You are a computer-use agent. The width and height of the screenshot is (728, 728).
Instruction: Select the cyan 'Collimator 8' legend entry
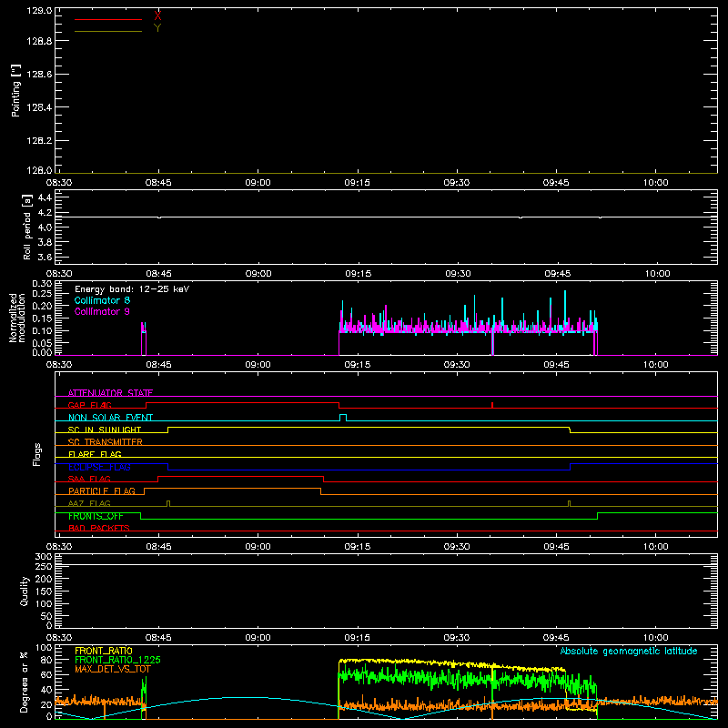(x=102, y=300)
